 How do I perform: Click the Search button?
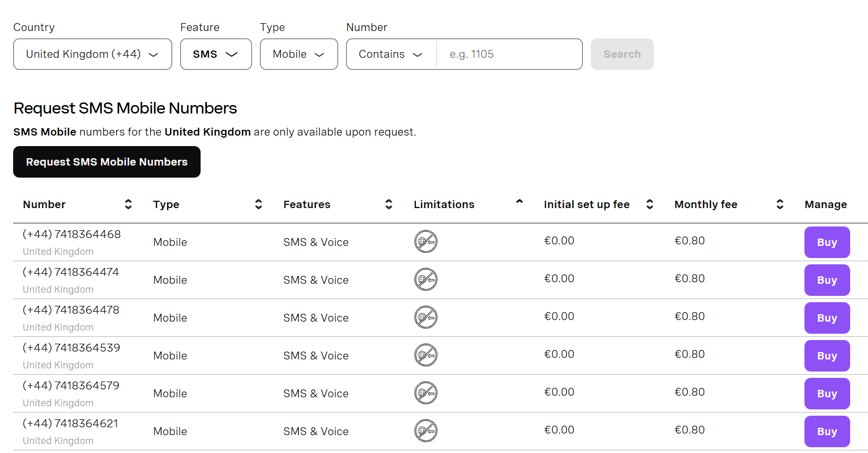(x=622, y=54)
